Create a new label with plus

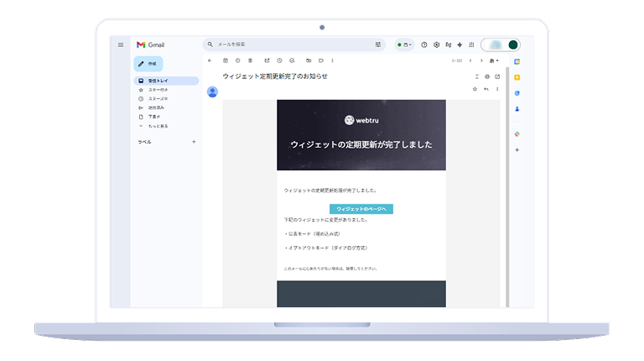tap(194, 142)
